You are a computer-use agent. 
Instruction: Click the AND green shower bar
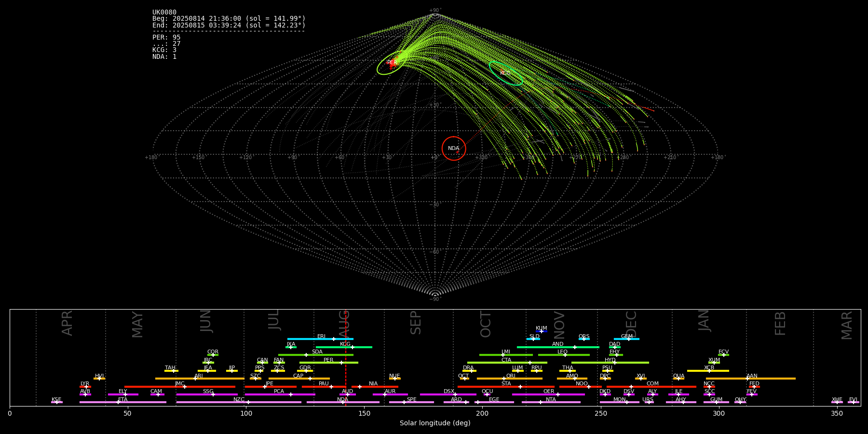[x=558, y=347]
